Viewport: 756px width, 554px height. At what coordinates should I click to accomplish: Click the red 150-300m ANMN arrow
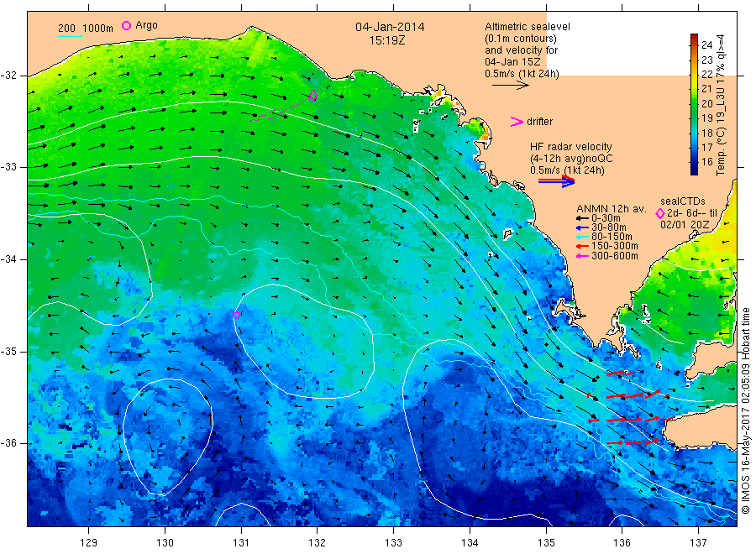coord(582,246)
